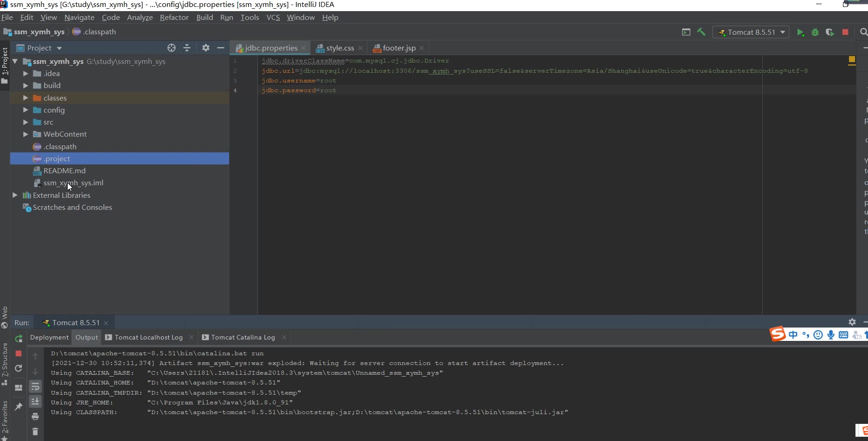Image resolution: width=868 pixels, height=441 pixels.
Task: Select README.md in the project tree
Action: click(64, 170)
